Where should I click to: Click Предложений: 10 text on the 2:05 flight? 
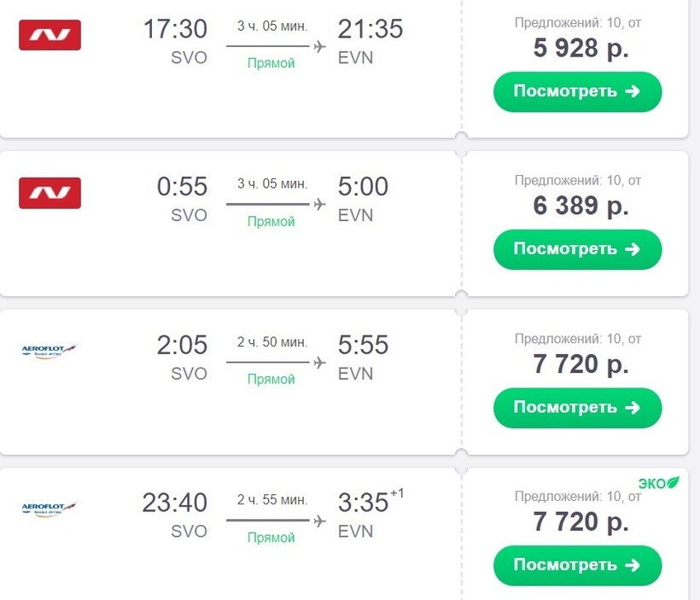tap(577, 338)
